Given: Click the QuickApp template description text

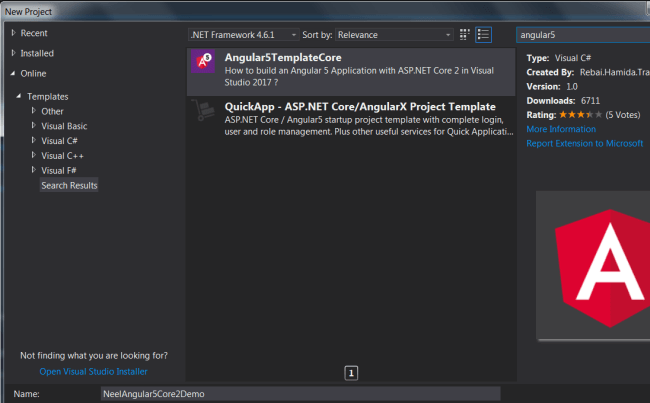Looking at the screenshot, I should [369, 126].
